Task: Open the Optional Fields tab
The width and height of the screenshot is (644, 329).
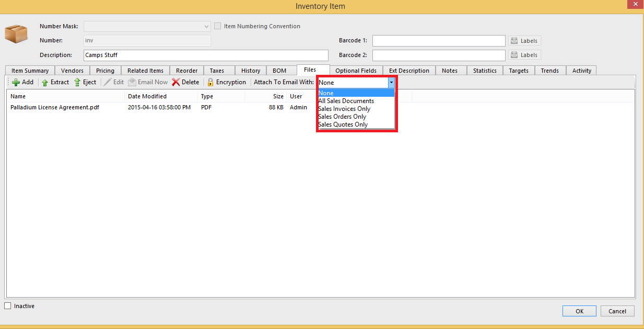Action: 356,71
